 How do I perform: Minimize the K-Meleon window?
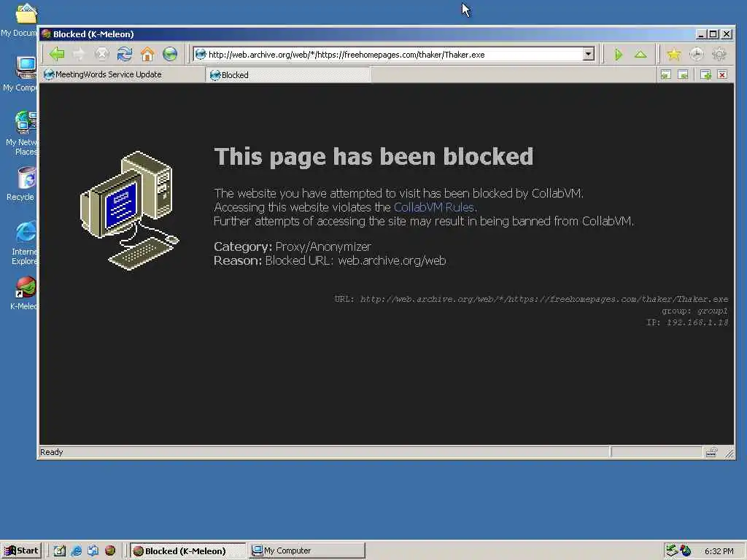[x=700, y=34]
